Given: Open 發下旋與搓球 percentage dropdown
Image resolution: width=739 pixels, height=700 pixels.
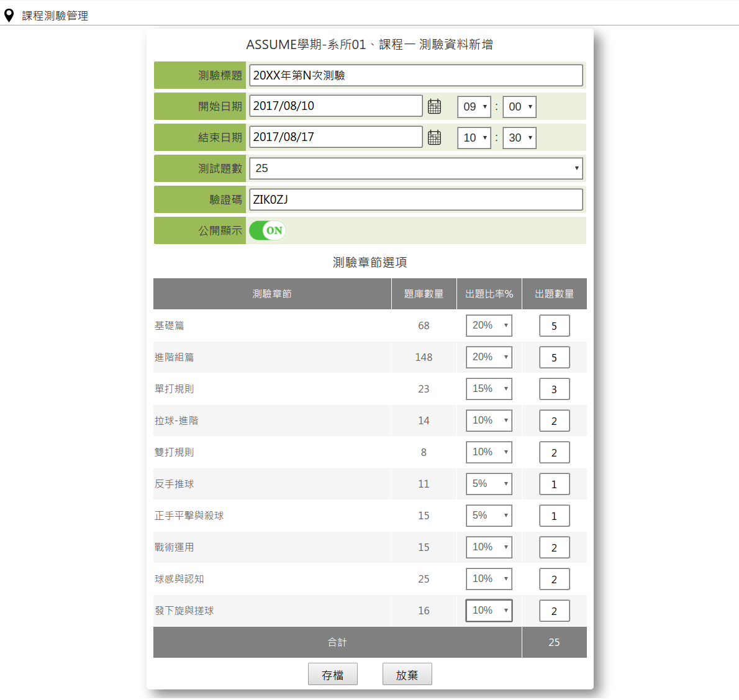Looking at the screenshot, I should 489,611.
